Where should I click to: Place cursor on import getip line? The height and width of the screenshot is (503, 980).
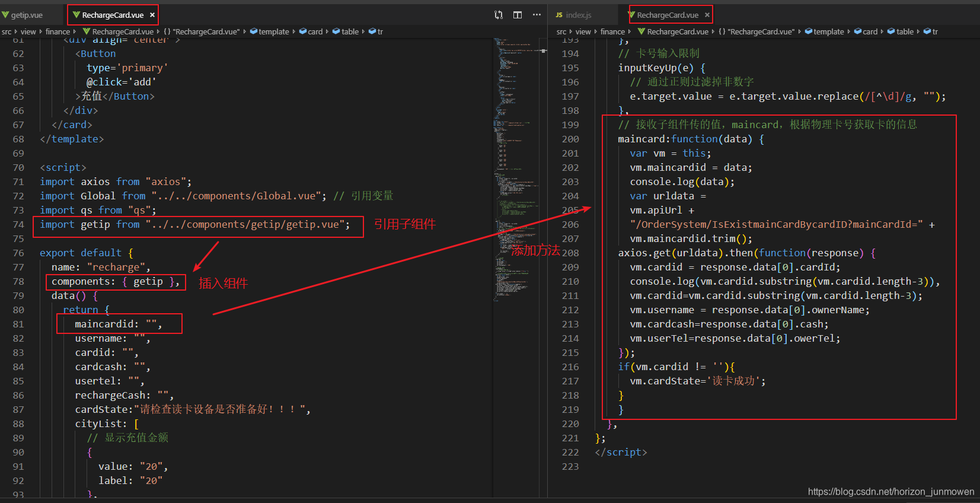click(x=195, y=224)
